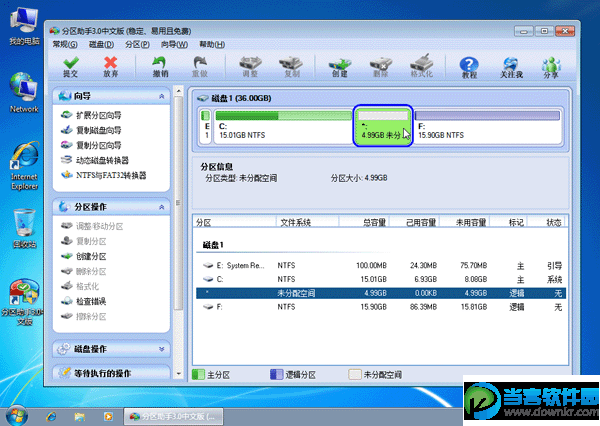The width and height of the screenshot is (600, 426).
Task: Open the 分区(P) menu
Action: (137, 44)
